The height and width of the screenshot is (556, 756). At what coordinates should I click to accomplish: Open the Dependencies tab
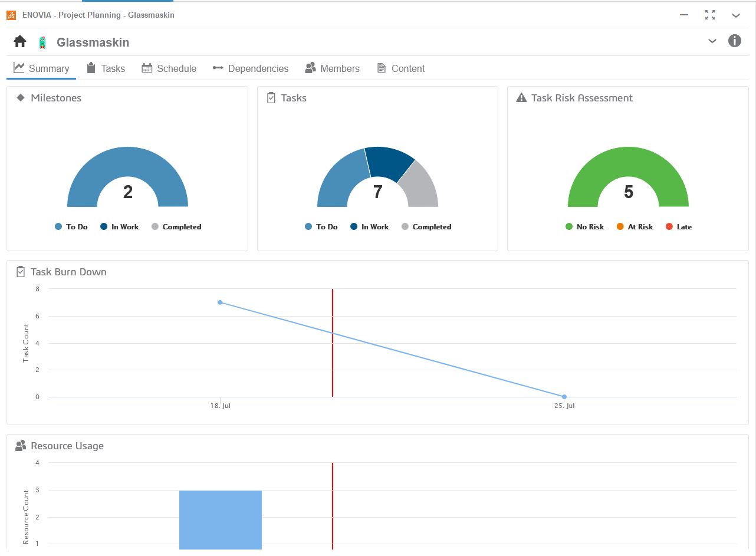pyautogui.click(x=251, y=68)
